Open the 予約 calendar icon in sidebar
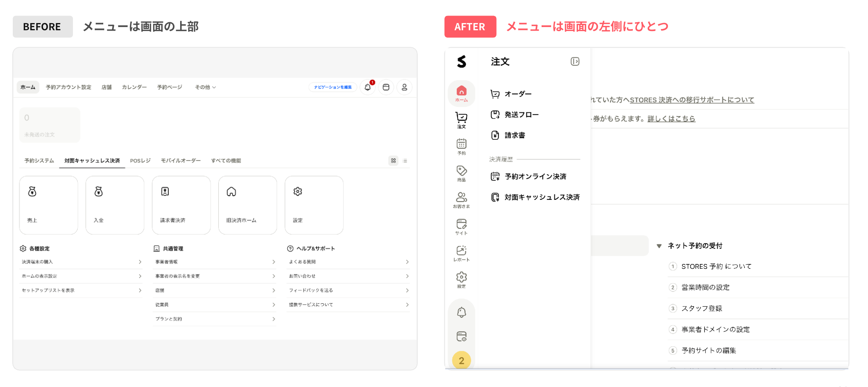Viewport: 868px width, 387px height. coord(461,147)
